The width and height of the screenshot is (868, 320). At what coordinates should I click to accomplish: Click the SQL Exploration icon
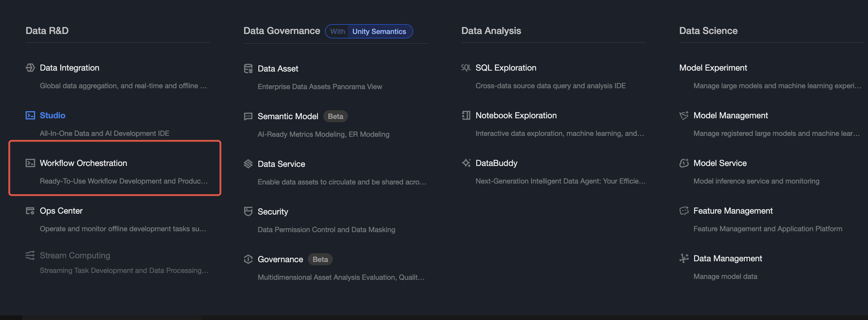[466, 68]
